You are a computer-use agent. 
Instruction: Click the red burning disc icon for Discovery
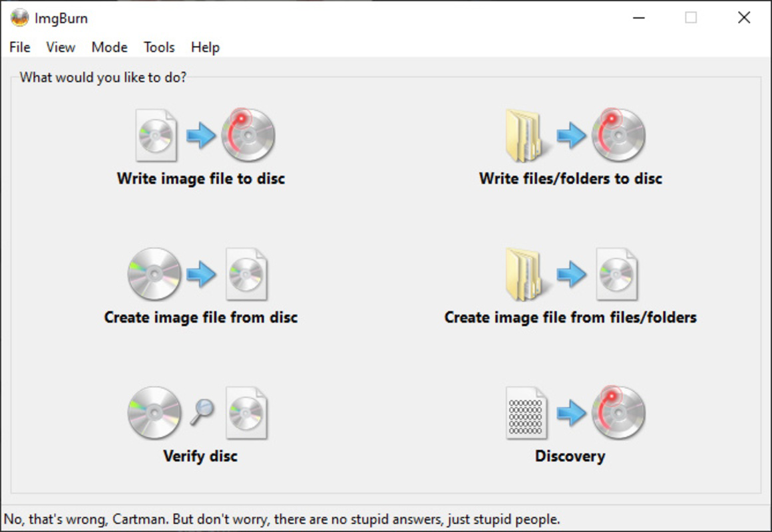618,412
